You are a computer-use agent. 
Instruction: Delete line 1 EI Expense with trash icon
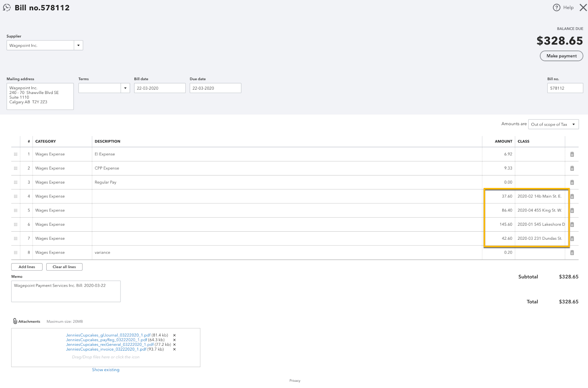point(572,155)
